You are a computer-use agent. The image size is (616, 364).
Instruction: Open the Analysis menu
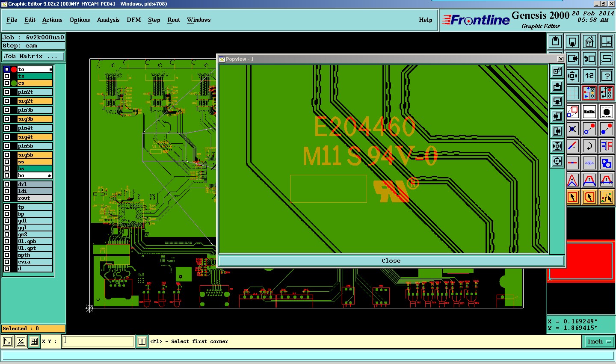108,20
